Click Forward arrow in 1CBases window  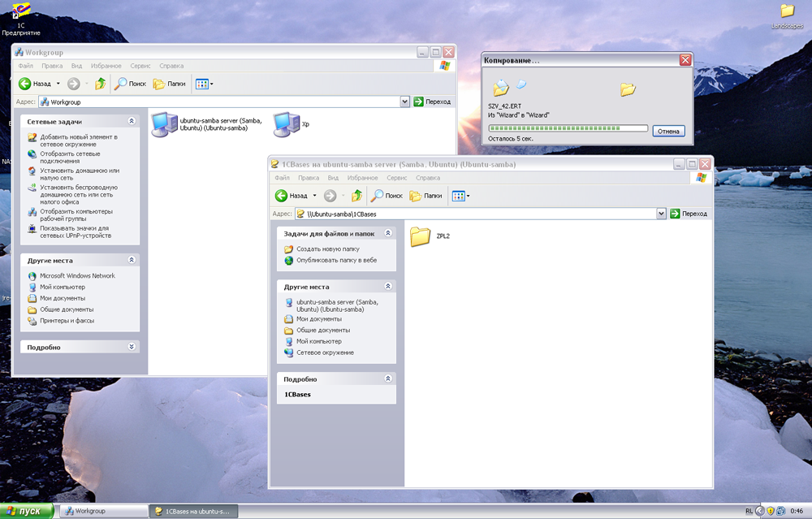coord(330,195)
